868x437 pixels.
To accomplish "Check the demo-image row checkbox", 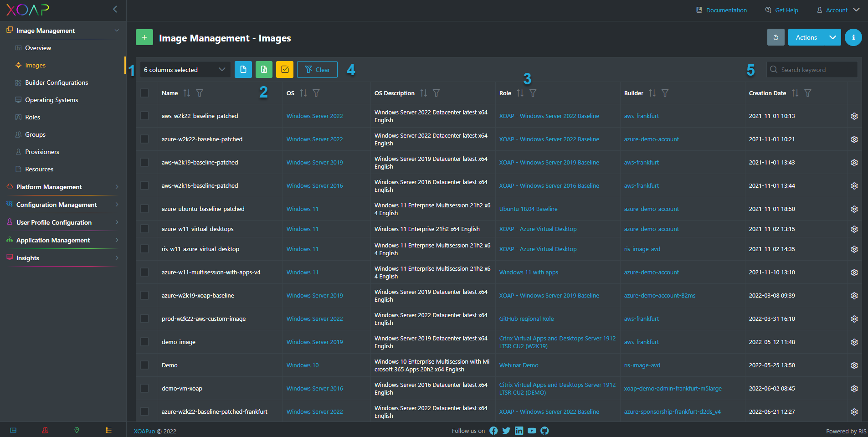I will [x=144, y=342].
